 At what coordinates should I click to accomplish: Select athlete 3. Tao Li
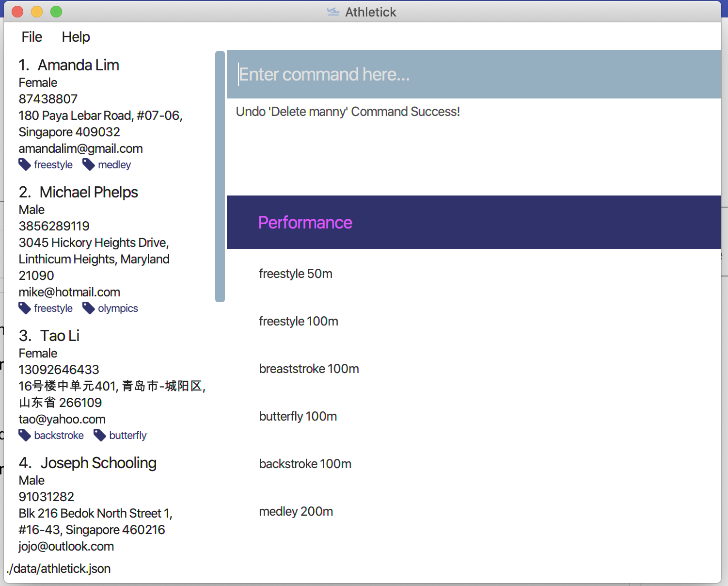49,336
